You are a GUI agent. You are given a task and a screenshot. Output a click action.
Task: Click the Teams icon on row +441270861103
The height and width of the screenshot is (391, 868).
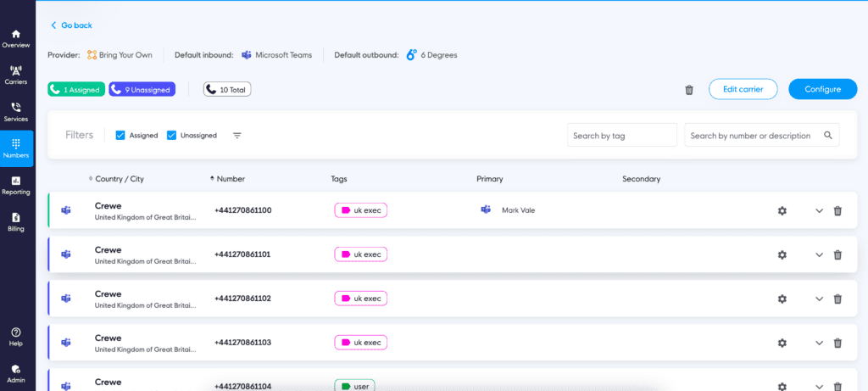(x=66, y=343)
